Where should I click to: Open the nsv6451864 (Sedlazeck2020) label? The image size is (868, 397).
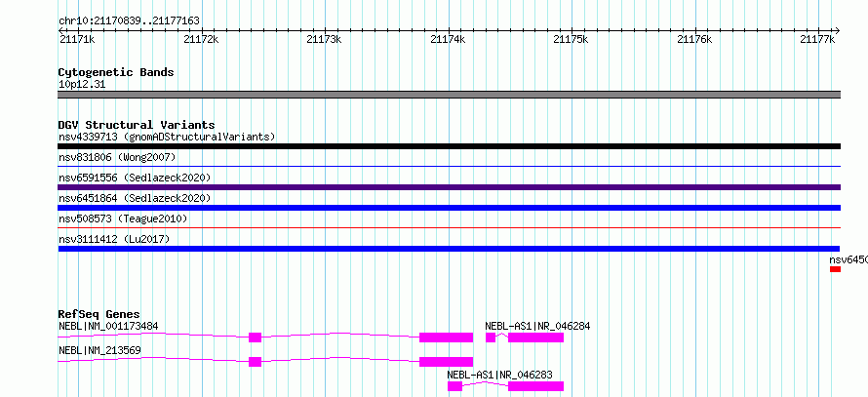pyautogui.click(x=135, y=198)
